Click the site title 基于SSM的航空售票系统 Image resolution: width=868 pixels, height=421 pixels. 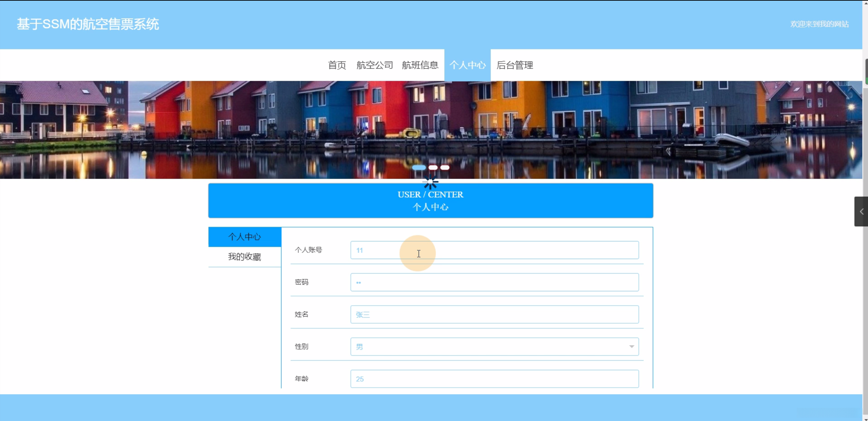pos(88,24)
